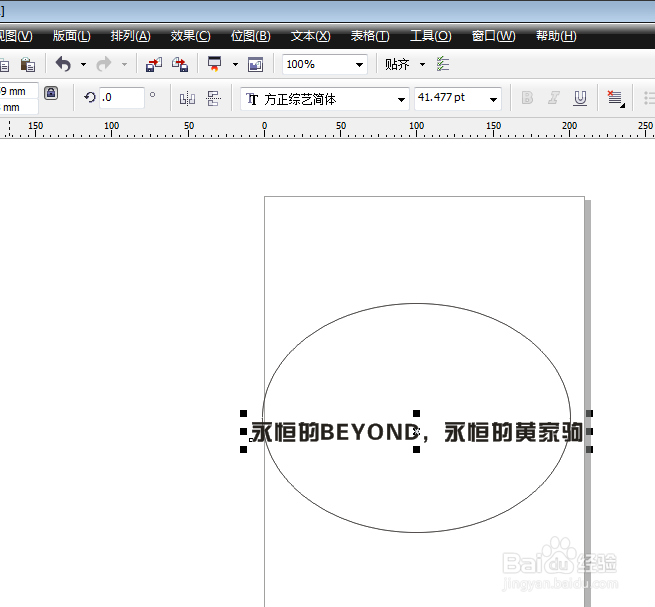Open the 工具(O) tools menu
Image resolution: width=655 pixels, height=607 pixels.
click(x=431, y=36)
